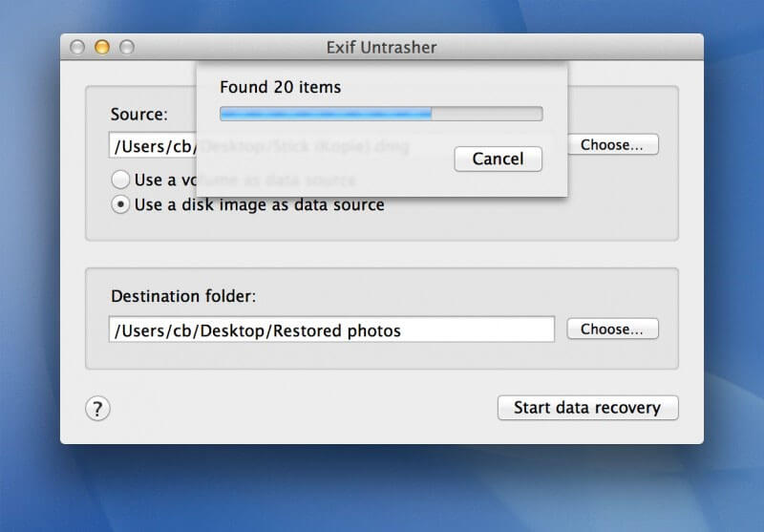Click the blue scanning progress bar
This screenshot has height=532, width=764.
(x=381, y=114)
